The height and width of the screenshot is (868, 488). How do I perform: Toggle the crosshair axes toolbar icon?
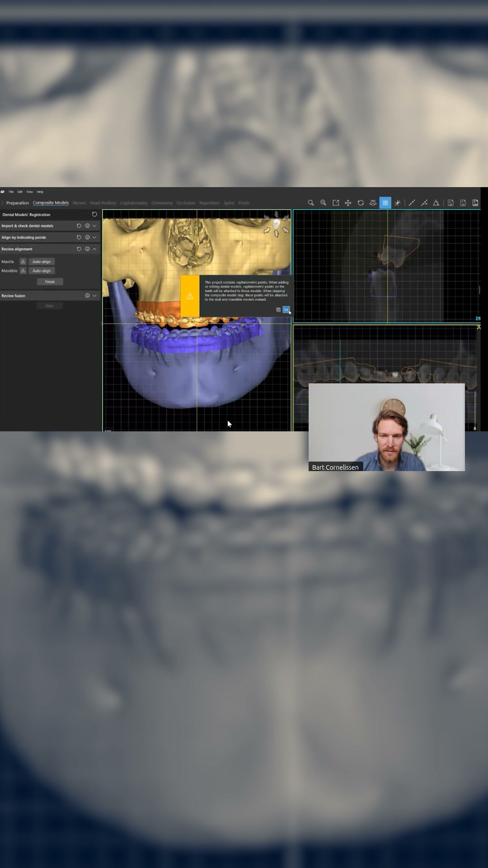(x=398, y=203)
